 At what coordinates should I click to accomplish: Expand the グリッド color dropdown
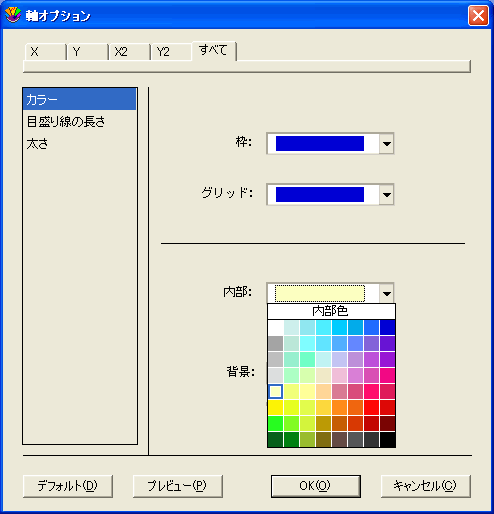click(x=387, y=194)
